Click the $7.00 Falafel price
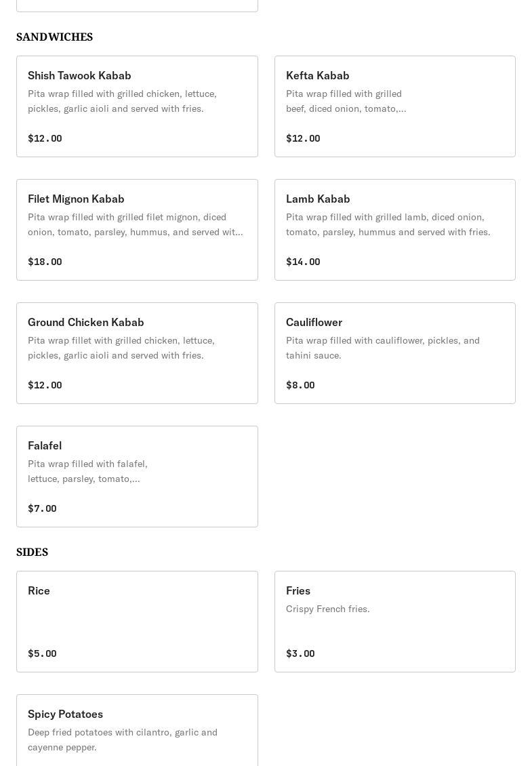532x766 pixels. tap(42, 508)
